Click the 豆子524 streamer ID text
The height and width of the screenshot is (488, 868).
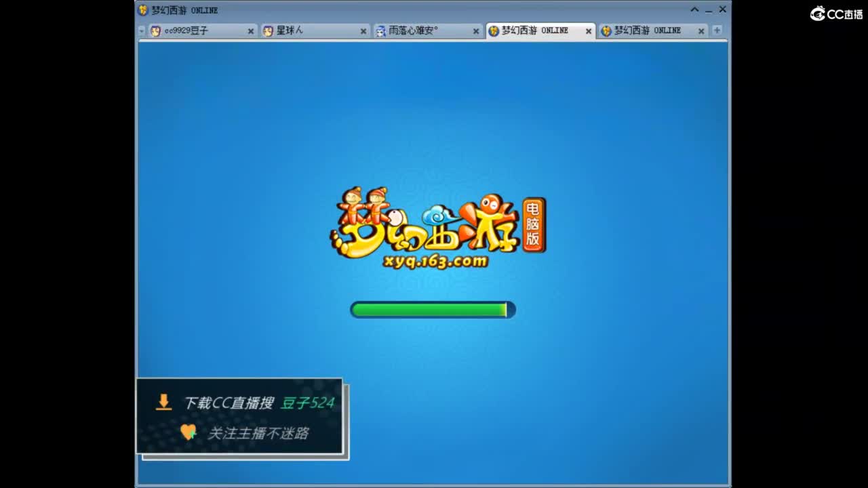point(308,403)
